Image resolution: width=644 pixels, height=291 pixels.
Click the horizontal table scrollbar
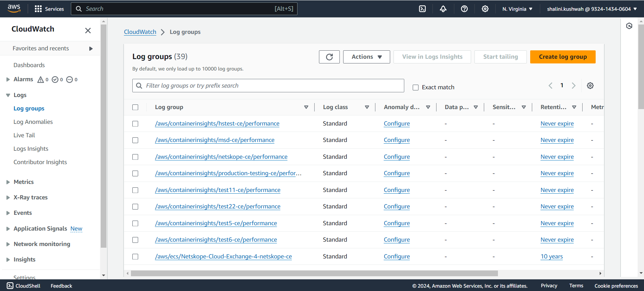click(x=314, y=273)
